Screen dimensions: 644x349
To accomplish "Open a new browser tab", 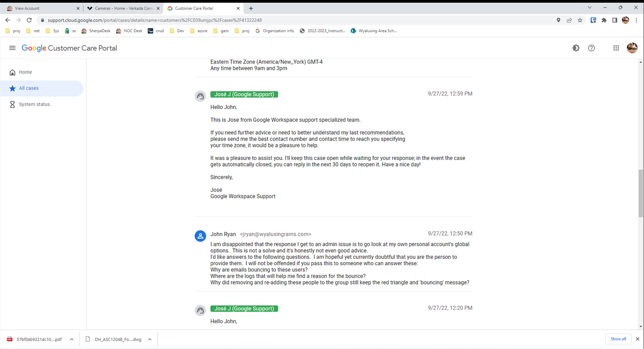I will click(x=251, y=9).
